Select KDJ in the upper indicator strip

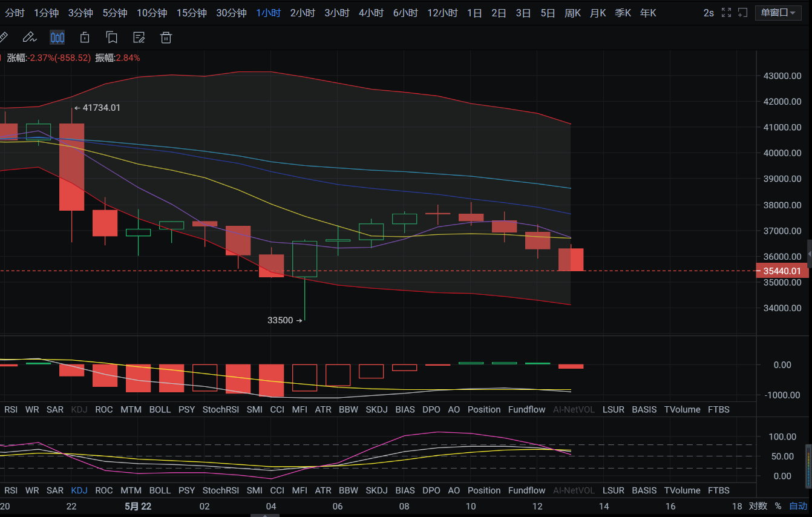[x=79, y=409]
